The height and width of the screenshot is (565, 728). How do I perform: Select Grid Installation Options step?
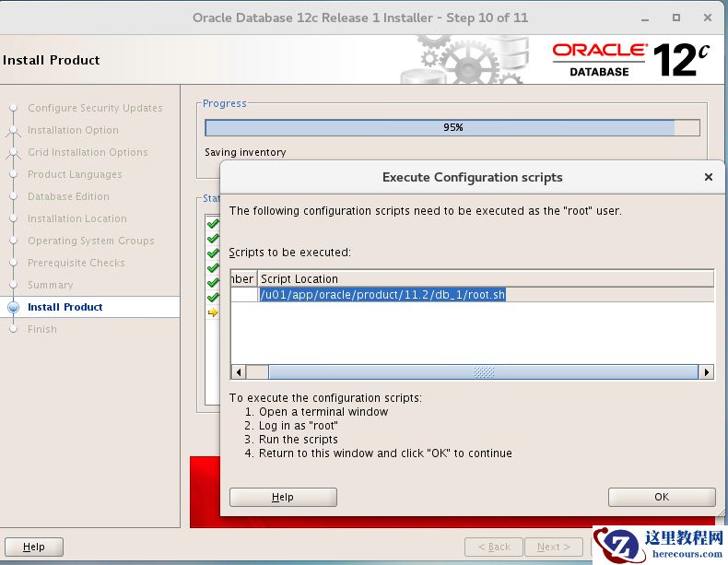click(88, 152)
